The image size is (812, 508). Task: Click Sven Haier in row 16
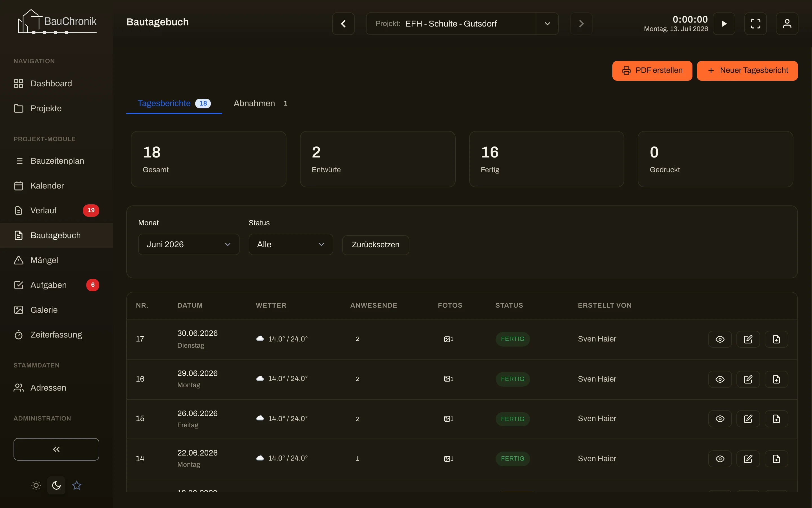coord(597,379)
